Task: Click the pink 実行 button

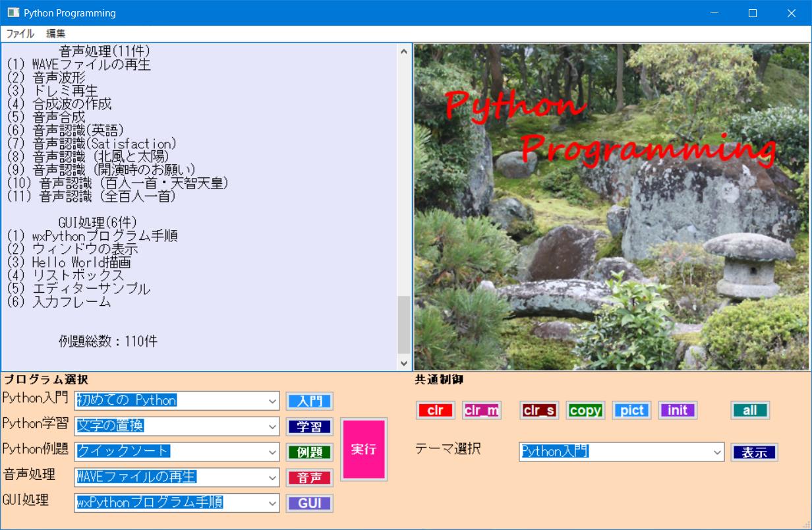Action: (x=364, y=449)
